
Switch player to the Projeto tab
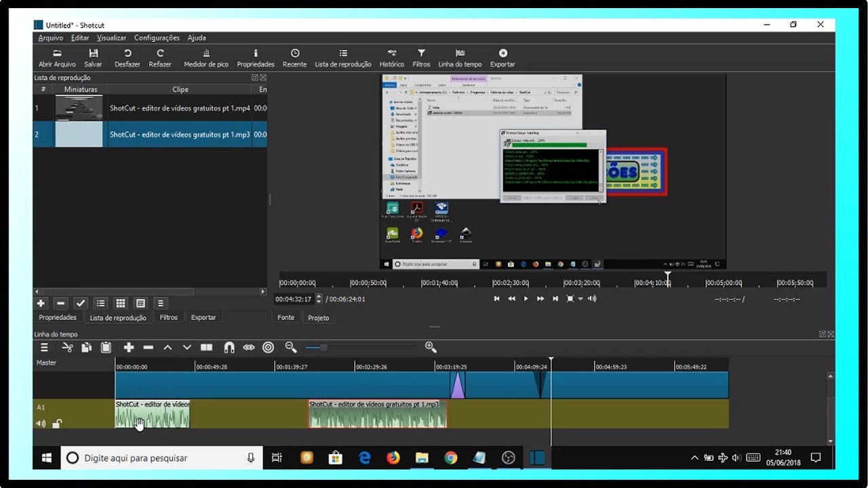point(318,317)
